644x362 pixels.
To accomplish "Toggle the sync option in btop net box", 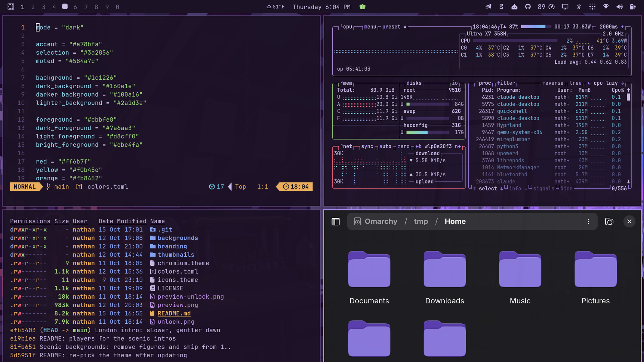I will coord(367,146).
